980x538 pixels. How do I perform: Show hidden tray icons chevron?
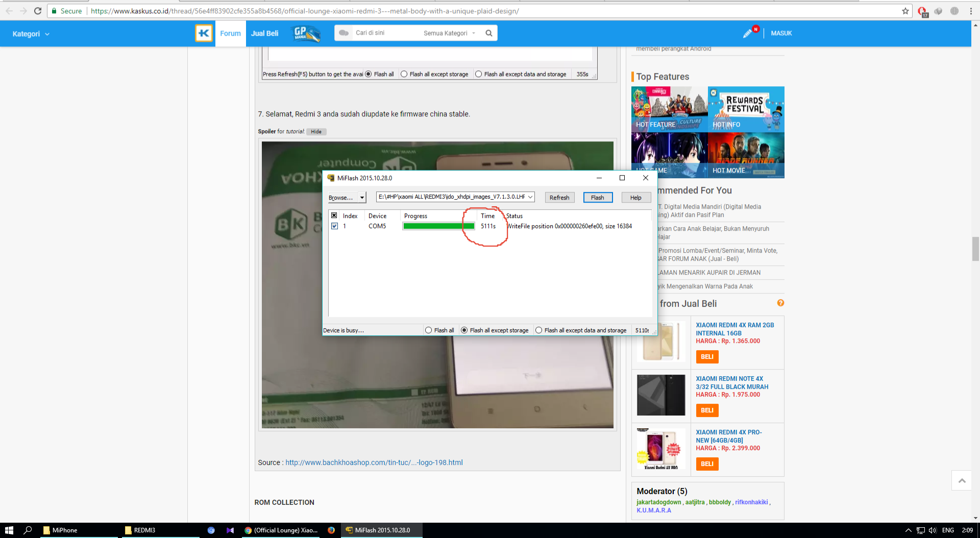point(908,530)
